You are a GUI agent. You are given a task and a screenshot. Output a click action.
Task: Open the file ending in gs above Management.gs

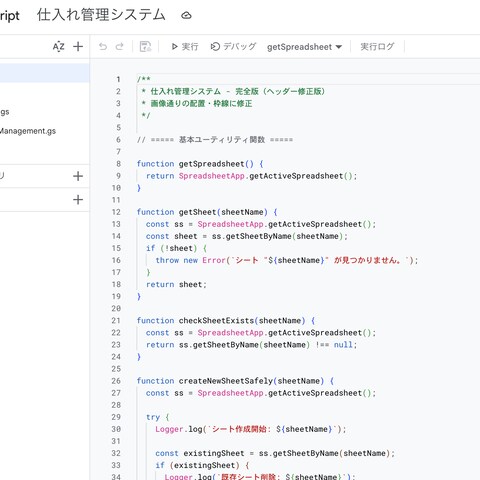pyautogui.click(x=5, y=112)
